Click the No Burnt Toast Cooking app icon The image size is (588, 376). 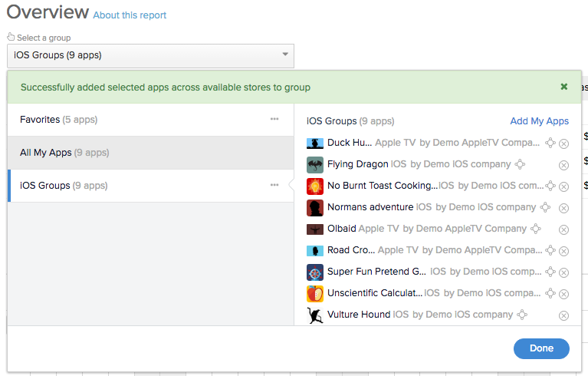point(315,186)
